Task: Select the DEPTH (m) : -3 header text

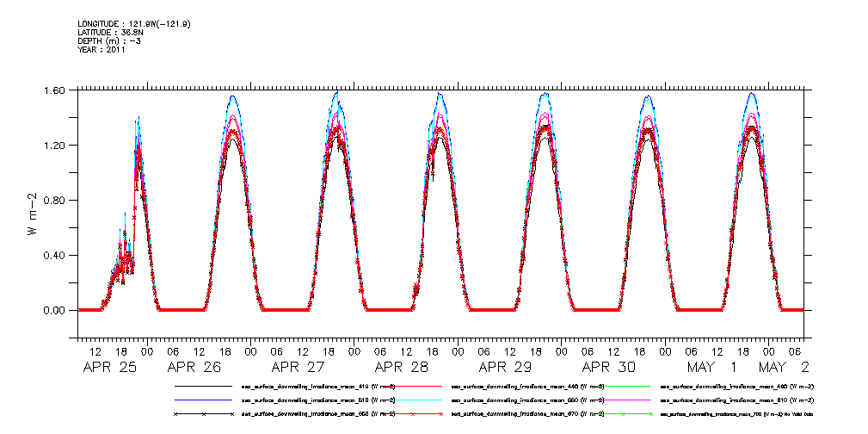Action: 109,41
